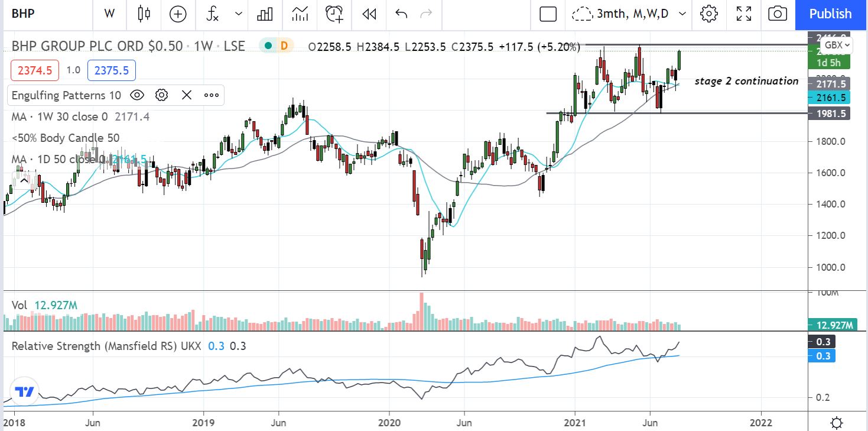Take a chart snapshot with camera icon
868x431 pixels.
pos(778,14)
